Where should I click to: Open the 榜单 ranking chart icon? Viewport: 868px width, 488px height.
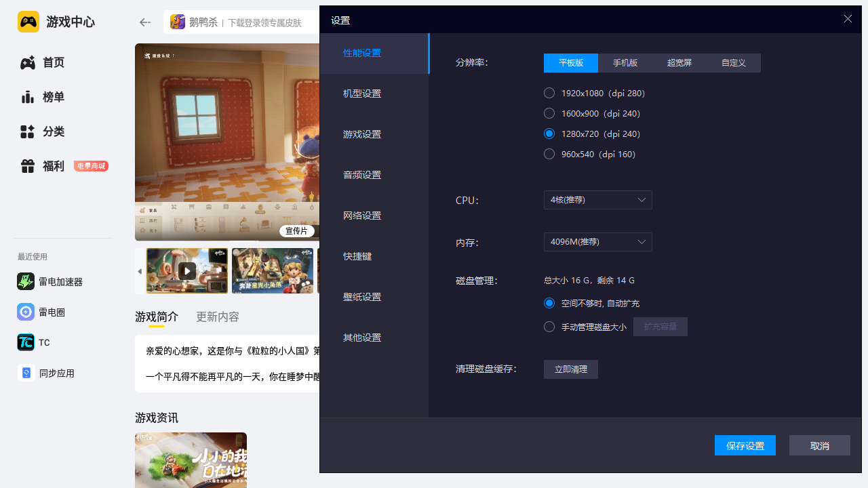pyautogui.click(x=27, y=97)
